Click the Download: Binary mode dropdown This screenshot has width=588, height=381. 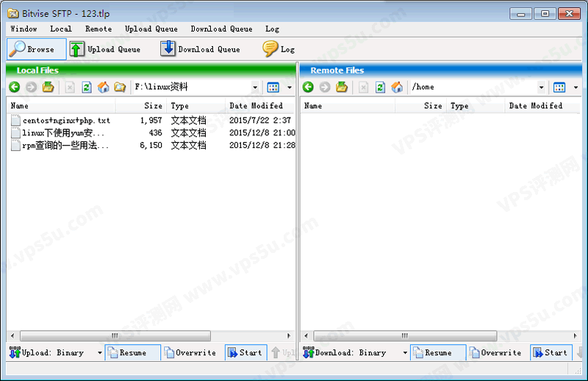point(355,352)
